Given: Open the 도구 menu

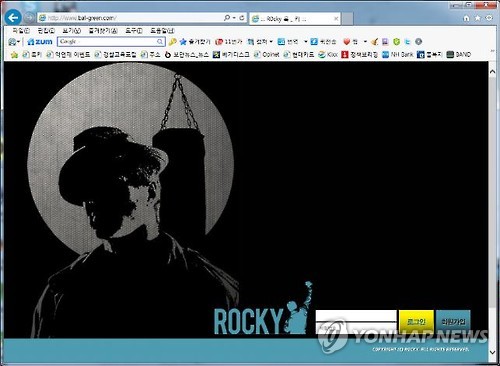Looking at the screenshot, I should [134, 31].
